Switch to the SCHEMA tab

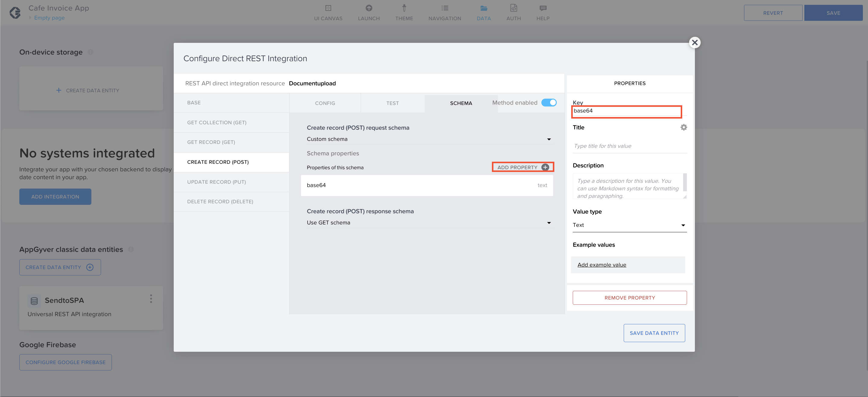(461, 103)
